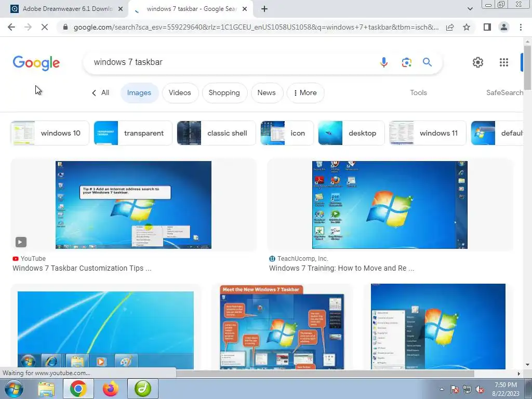Click the horizontal scrollbar thumb
The width and height of the screenshot is (532, 399).
325,374
